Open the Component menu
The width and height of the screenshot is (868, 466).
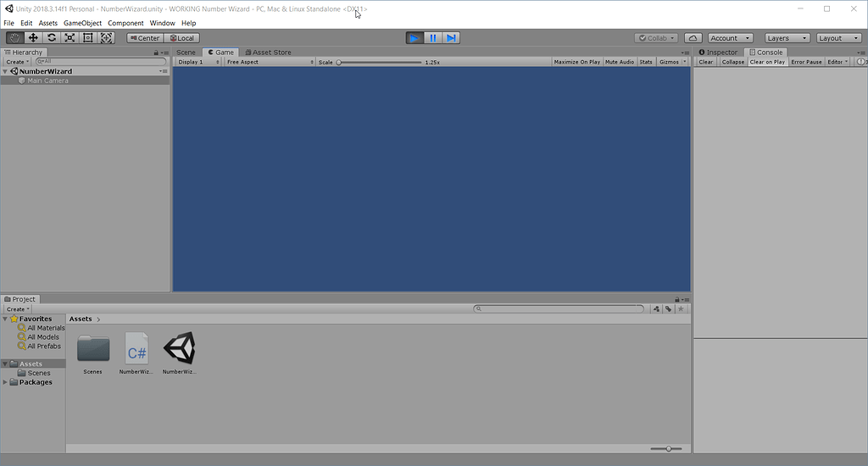coord(125,23)
